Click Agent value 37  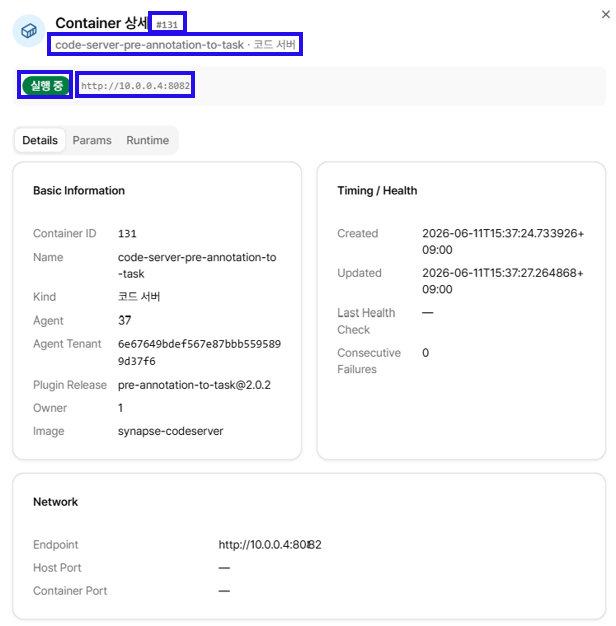[124, 320]
